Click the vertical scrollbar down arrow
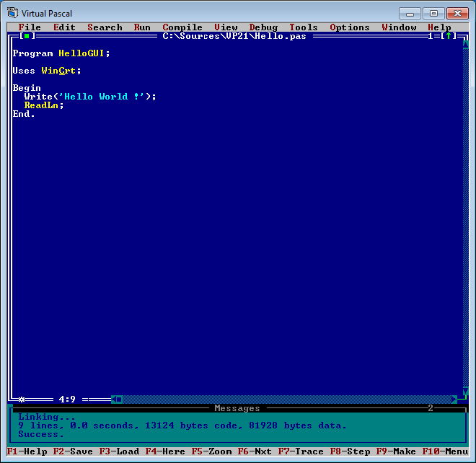 click(x=465, y=390)
